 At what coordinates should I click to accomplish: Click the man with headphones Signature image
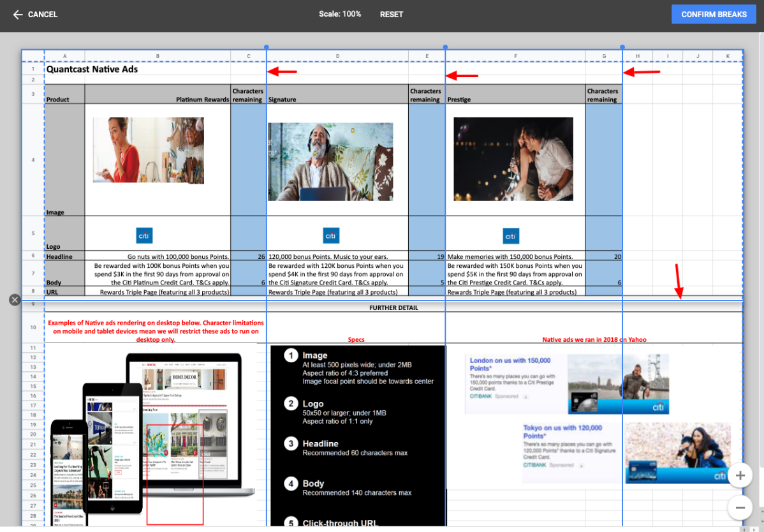tap(330, 162)
